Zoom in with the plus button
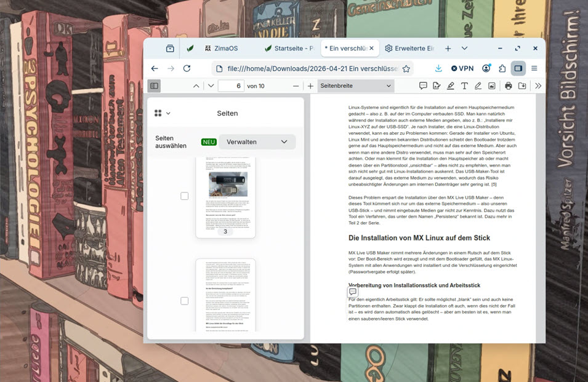The height and width of the screenshot is (382, 588). (310, 86)
